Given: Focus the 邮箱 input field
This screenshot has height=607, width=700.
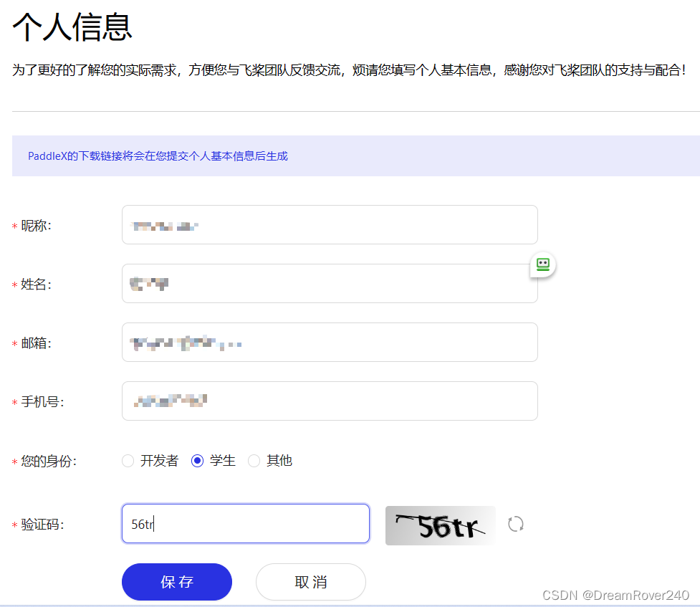Looking at the screenshot, I should coord(330,342).
